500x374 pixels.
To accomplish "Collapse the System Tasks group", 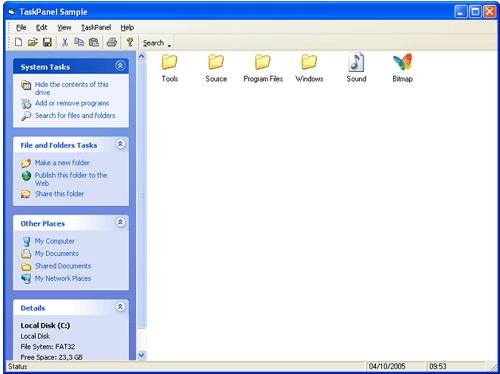I will (x=120, y=65).
